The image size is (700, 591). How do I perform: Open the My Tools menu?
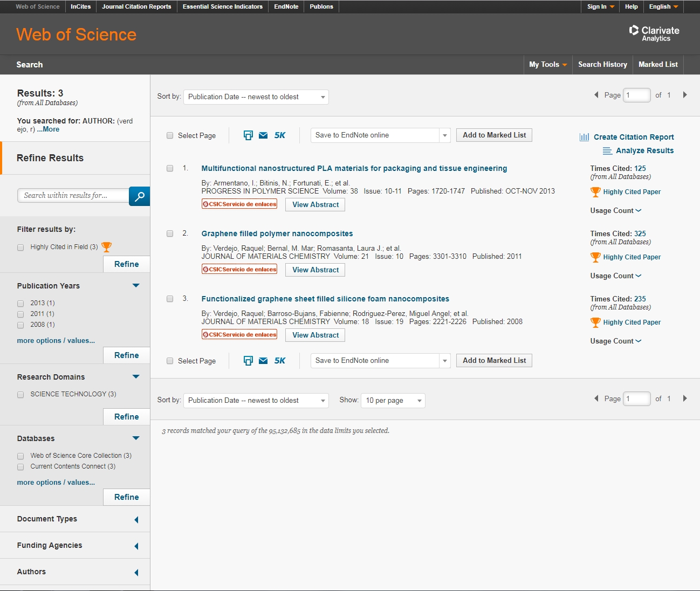(548, 65)
